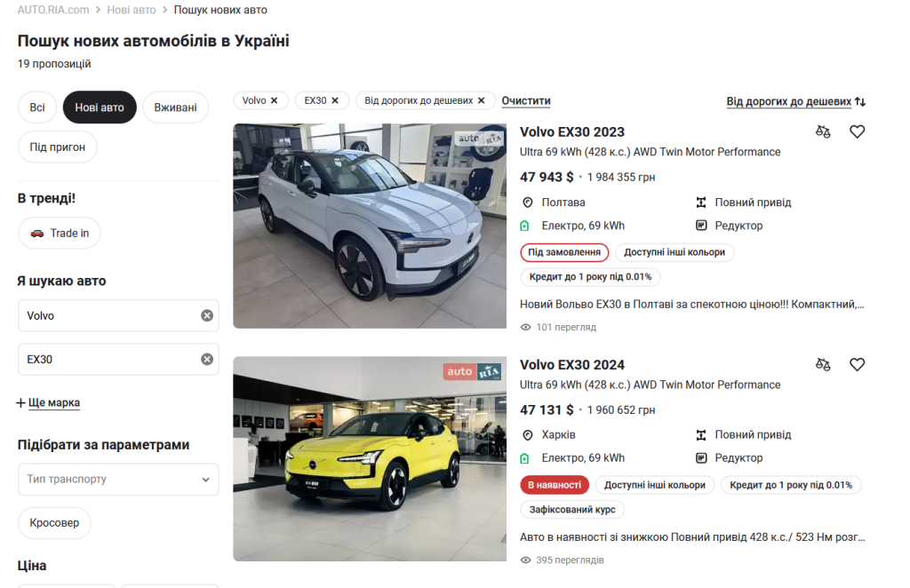Click the red car Trade in icon
This screenshot has height=588, width=910.
coord(37,233)
